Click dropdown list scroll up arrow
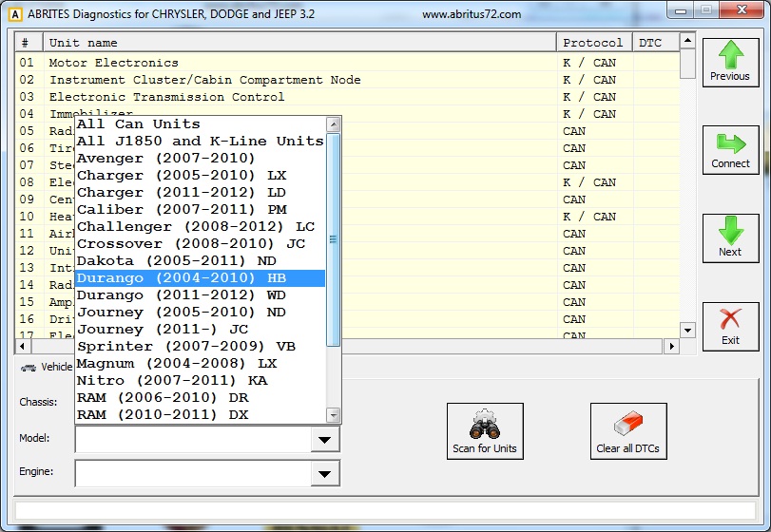 pos(334,124)
